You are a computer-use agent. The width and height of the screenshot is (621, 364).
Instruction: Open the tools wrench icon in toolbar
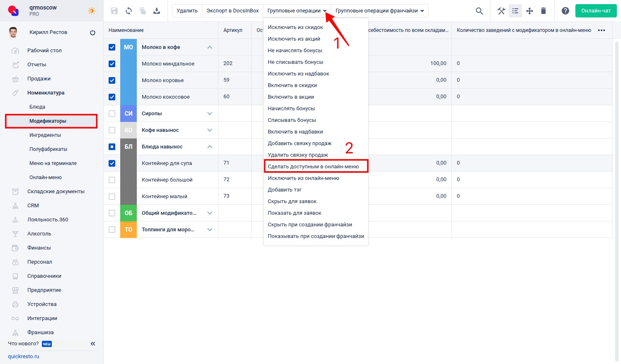click(501, 11)
